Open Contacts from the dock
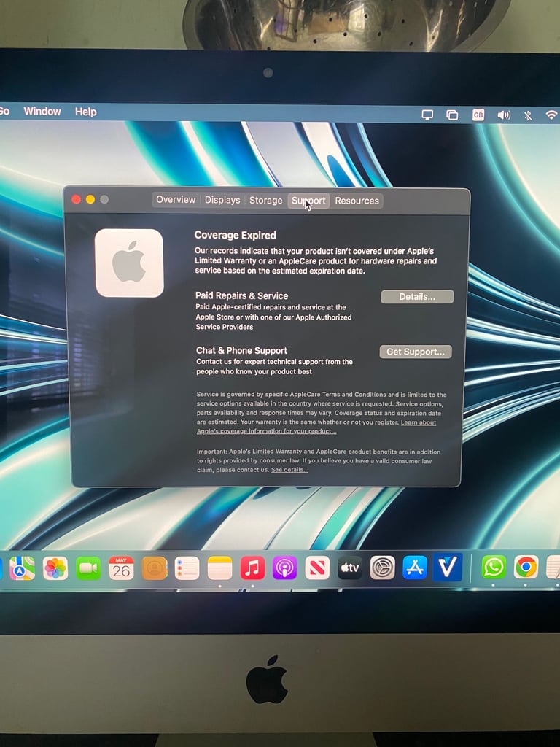The height and width of the screenshot is (747, 560). click(x=155, y=568)
